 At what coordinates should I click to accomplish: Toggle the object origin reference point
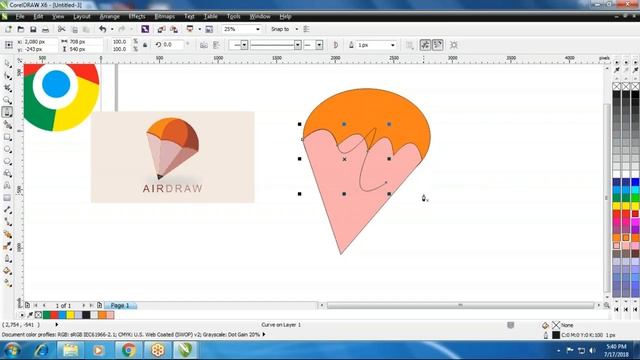click(9, 45)
